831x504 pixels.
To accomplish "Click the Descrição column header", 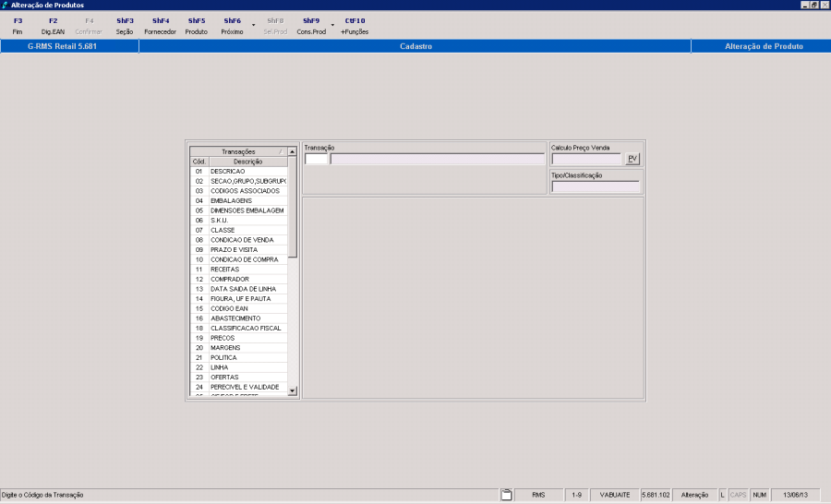I will [248, 162].
